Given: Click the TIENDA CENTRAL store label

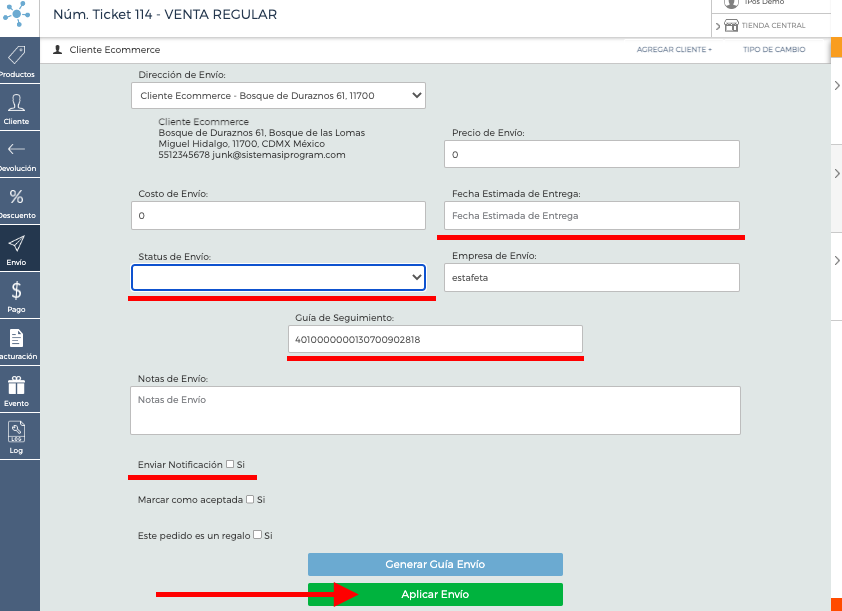Looking at the screenshot, I should tap(773, 25).
